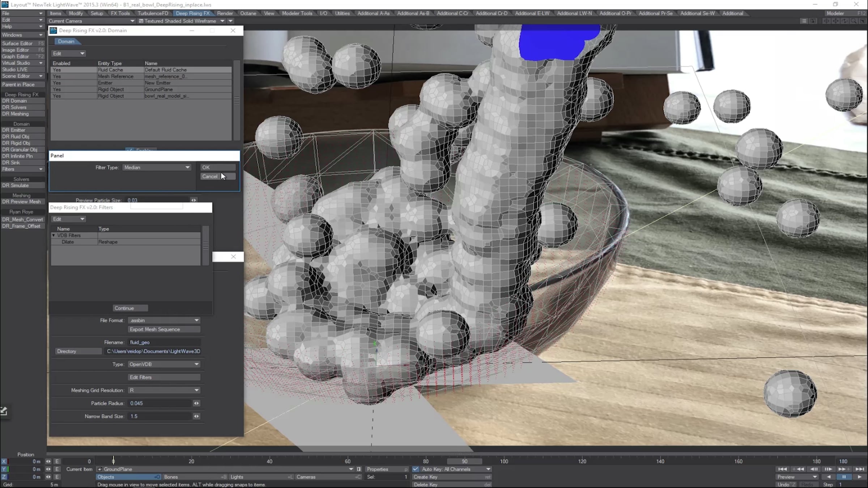
Task: Toggle the Y axis channel button
Action: click(4, 469)
